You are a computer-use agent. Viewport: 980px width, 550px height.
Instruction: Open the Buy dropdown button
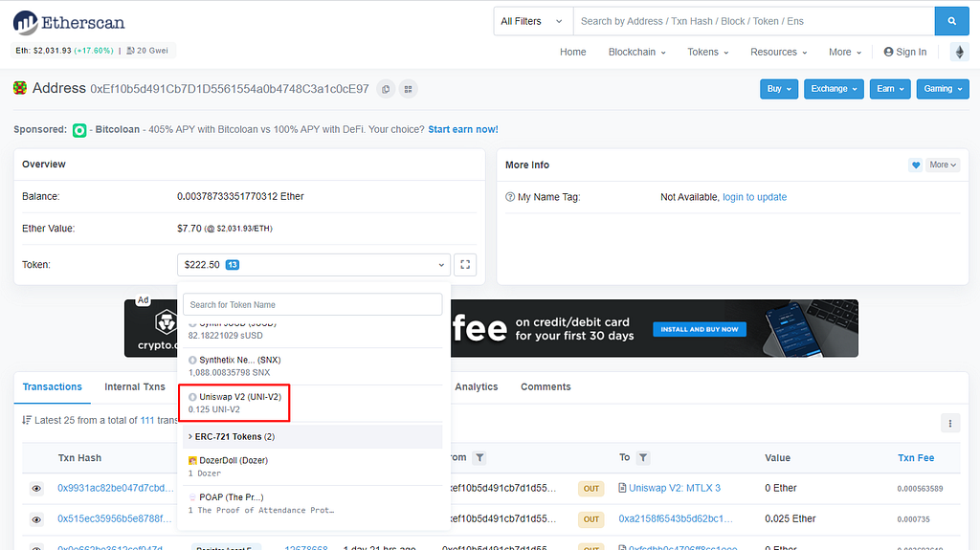click(x=779, y=89)
